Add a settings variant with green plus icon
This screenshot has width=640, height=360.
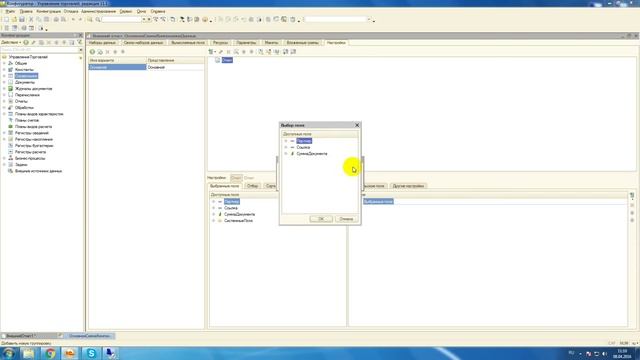(92, 52)
